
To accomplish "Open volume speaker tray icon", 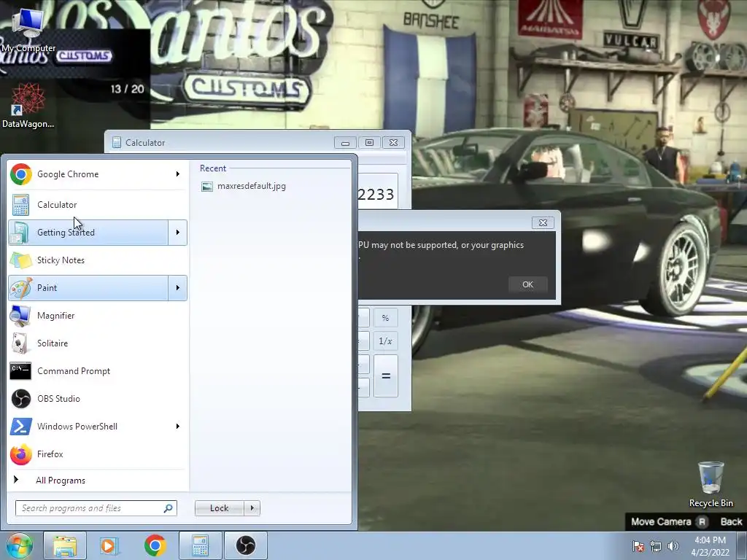I will (673, 546).
